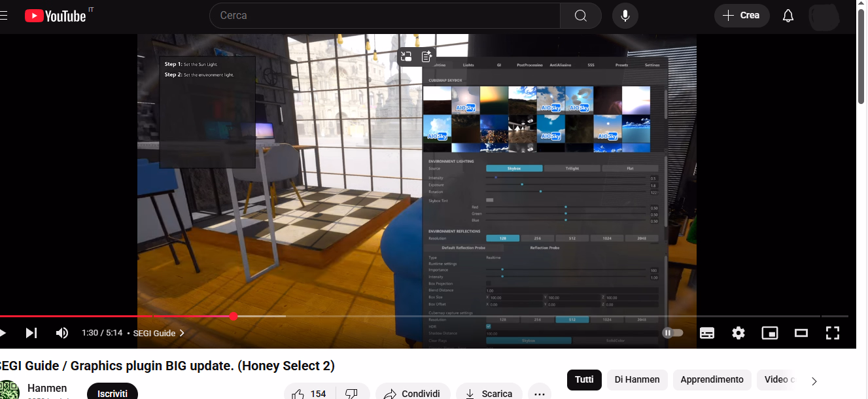868x399 pixels.
Task: Switch to the miniplayer
Action: point(770,333)
